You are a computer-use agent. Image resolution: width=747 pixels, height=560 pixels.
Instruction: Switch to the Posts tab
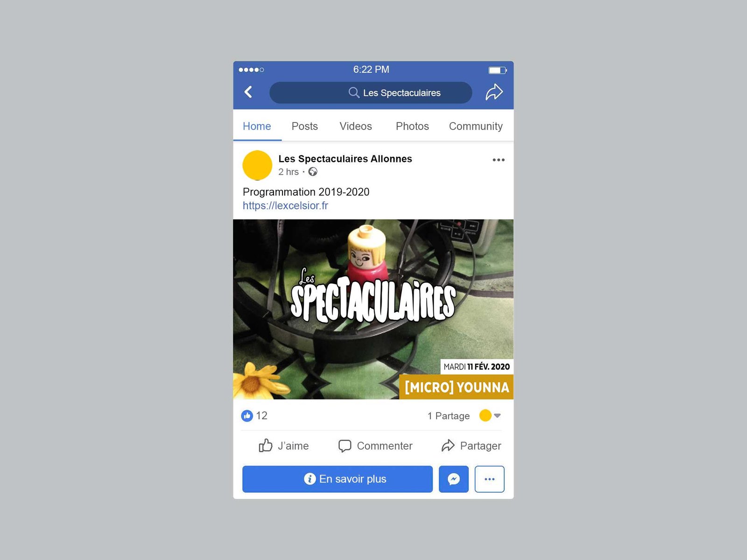304,126
